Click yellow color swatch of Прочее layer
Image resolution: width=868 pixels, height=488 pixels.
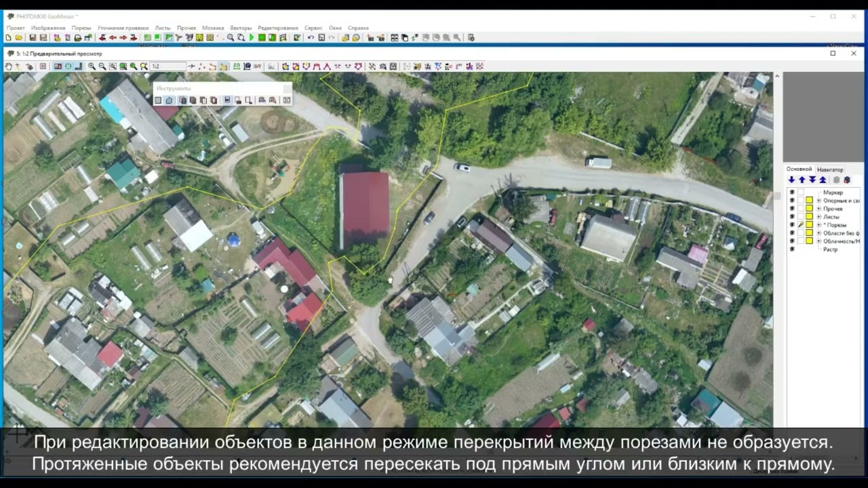pos(809,209)
